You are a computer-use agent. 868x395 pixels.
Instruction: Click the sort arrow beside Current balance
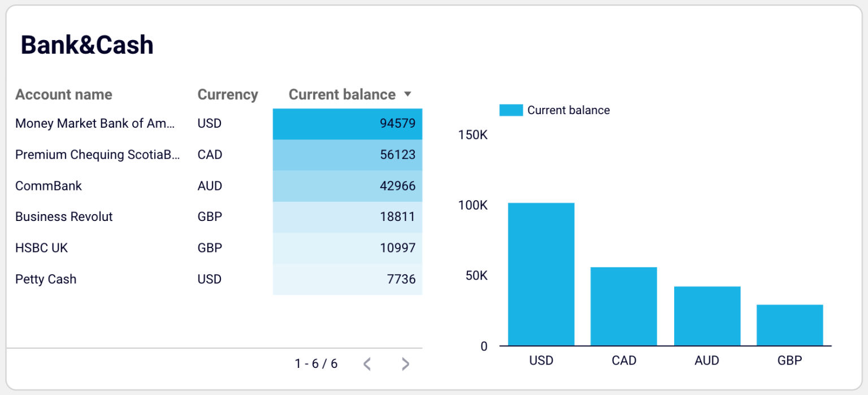pos(408,94)
